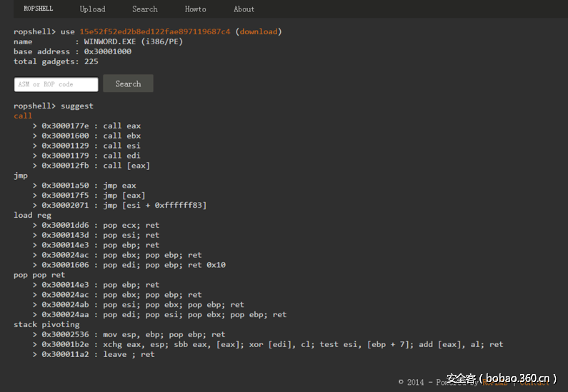568x392 pixels.
Task: Open the About page
Action: click(244, 9)
